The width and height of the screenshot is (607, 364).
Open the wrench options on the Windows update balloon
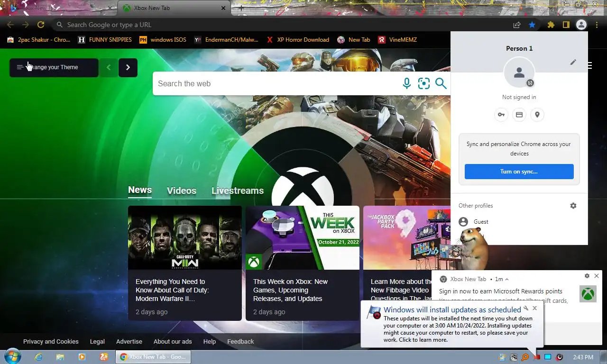point(526,308)
